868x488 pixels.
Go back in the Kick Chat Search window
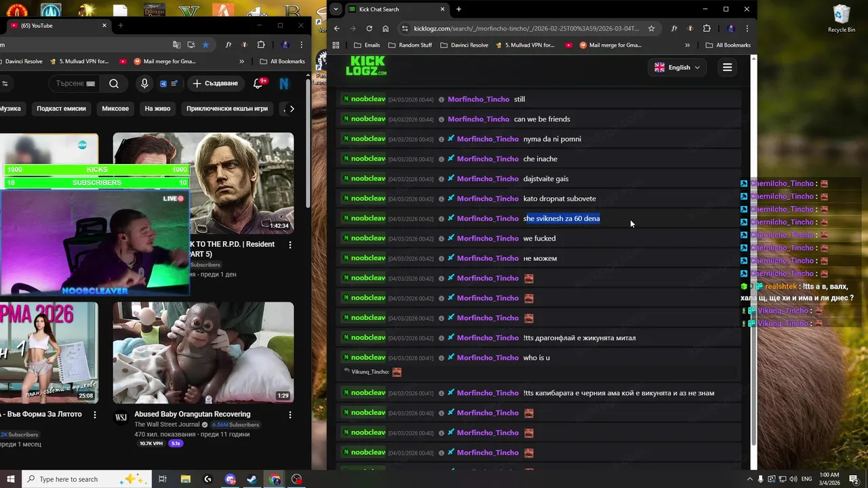pos(336,28)
